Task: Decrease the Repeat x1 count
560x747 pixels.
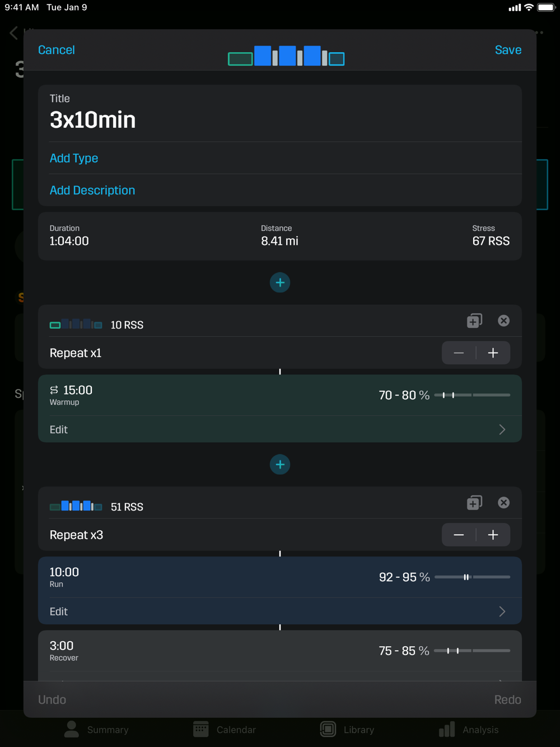Action: click(x=459, y=353)
